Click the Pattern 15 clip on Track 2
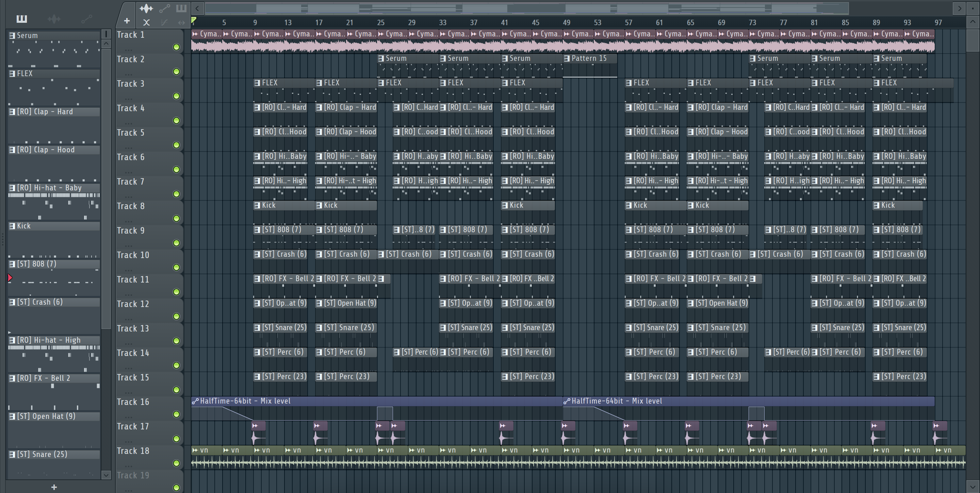 [589, 58]
